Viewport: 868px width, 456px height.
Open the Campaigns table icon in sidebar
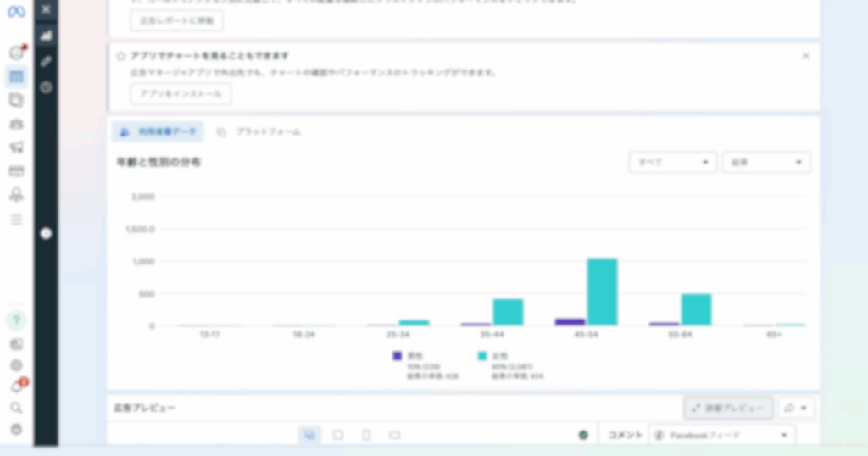(16, 77)
